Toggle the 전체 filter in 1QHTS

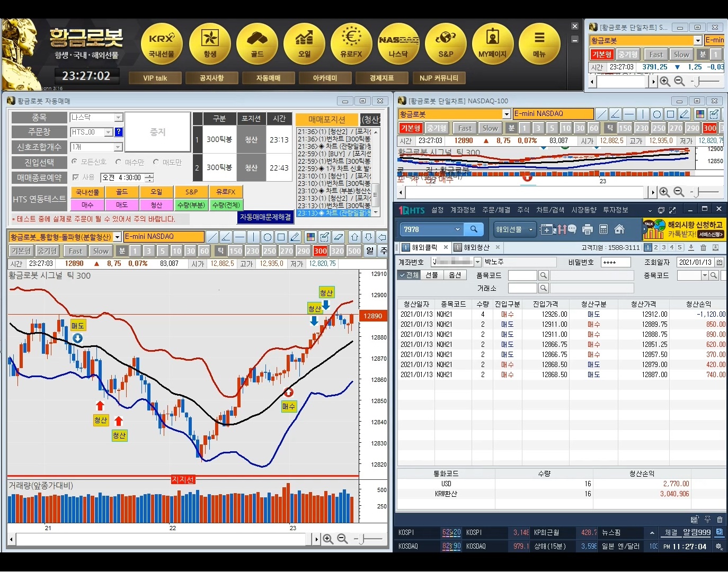409,275
